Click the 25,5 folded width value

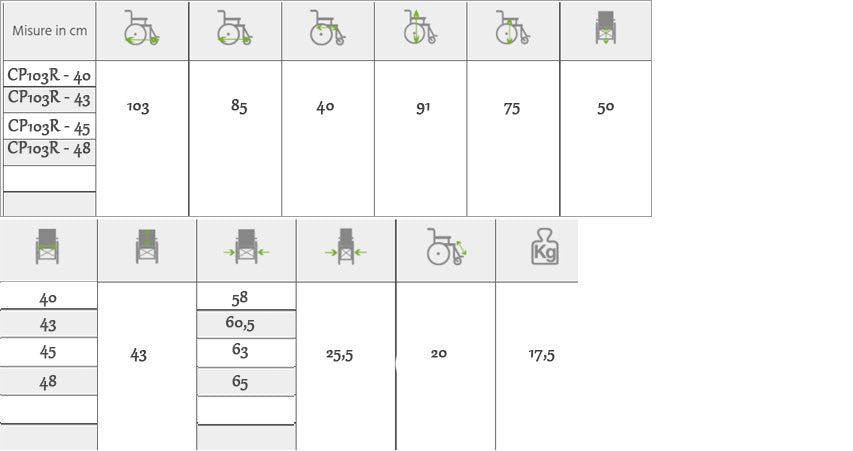[340, 354]
